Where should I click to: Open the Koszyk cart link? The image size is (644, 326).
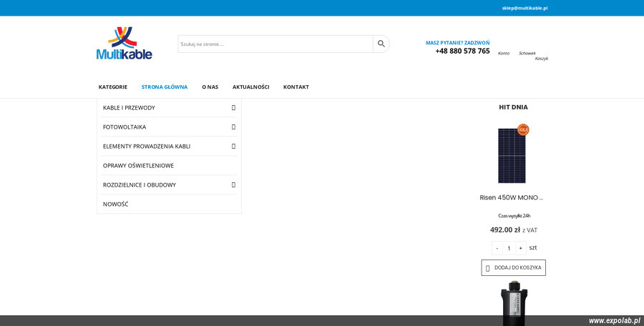click(542, 59)
